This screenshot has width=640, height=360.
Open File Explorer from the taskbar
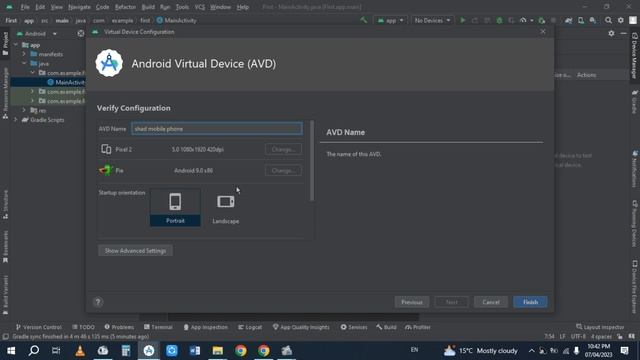(218, 351)
